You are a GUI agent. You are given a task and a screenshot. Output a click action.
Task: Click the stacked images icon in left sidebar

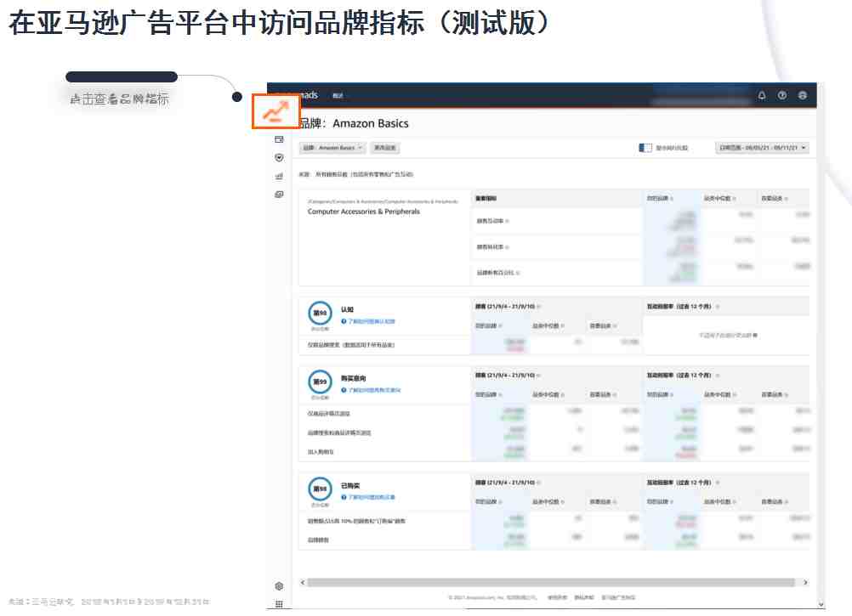(279, 195)
